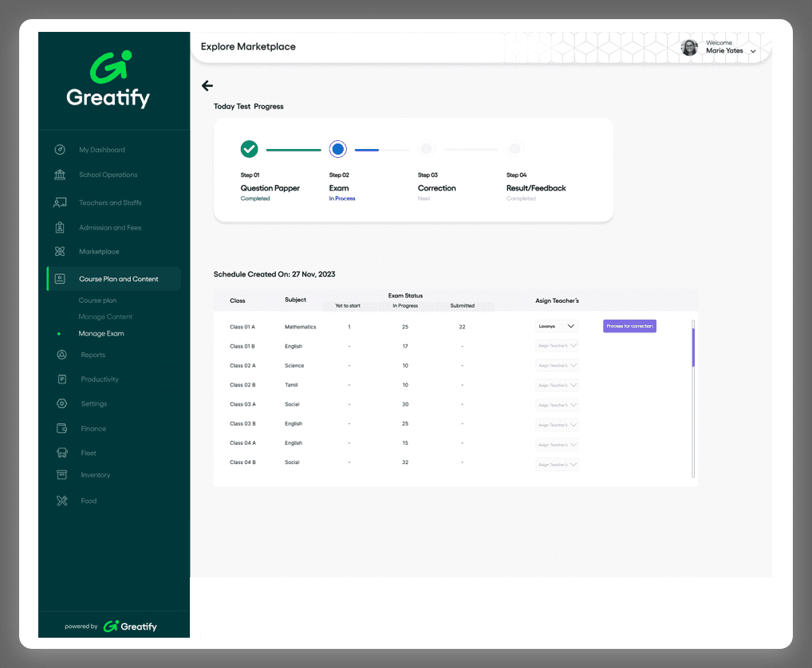
Task: Click the Finance wallet icon
Action: (61, 428)
